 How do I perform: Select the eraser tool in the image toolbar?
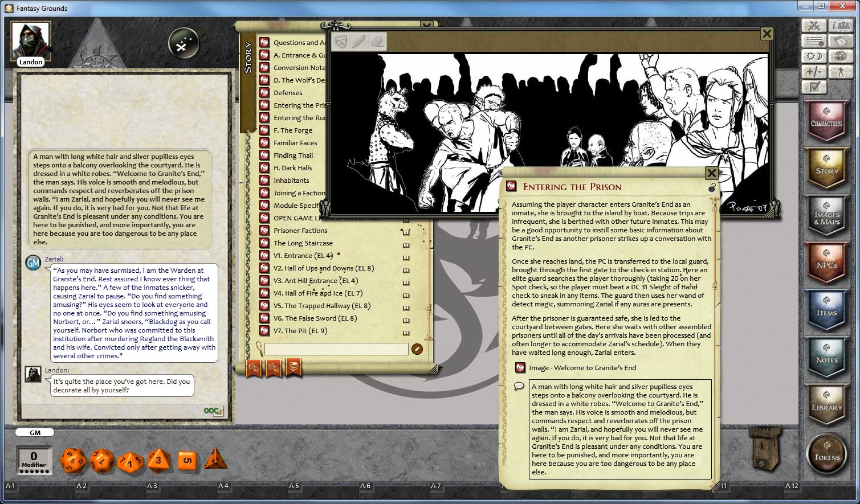(x=376, y=41)
